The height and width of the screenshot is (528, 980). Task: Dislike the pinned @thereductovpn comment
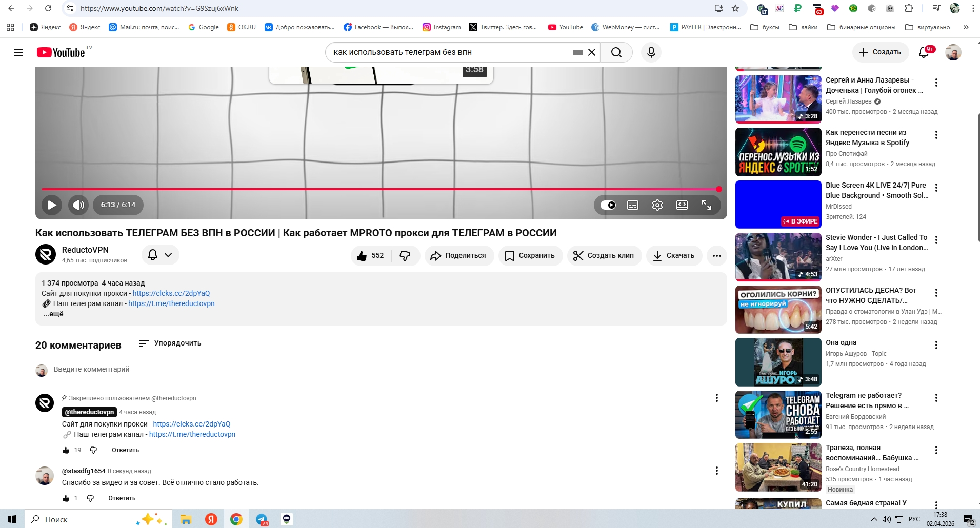pyautogui.click(x=93, y=450)
